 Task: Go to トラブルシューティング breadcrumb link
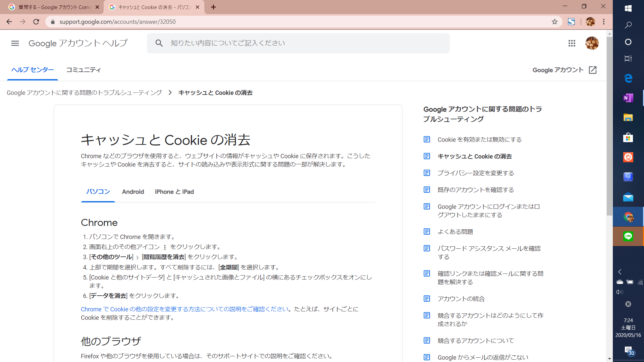click(84, 93)
